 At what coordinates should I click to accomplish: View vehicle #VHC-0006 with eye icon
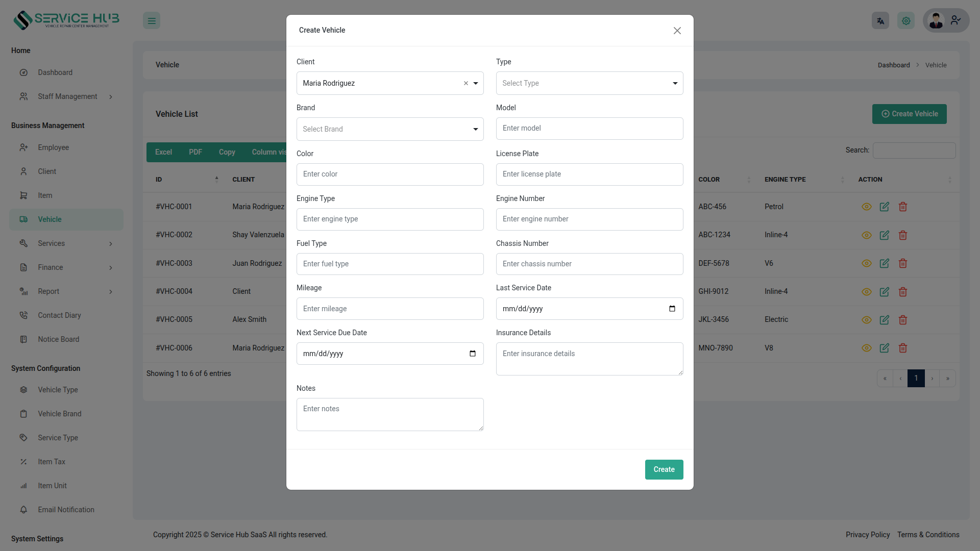point(867,348)
